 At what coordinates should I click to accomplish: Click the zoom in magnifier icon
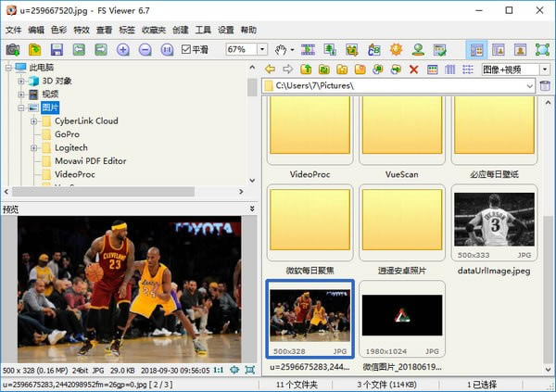click(x=123, y=49)
